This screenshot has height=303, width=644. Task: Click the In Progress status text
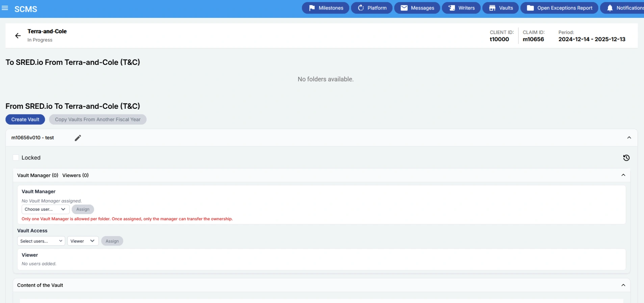coord(40,40)
